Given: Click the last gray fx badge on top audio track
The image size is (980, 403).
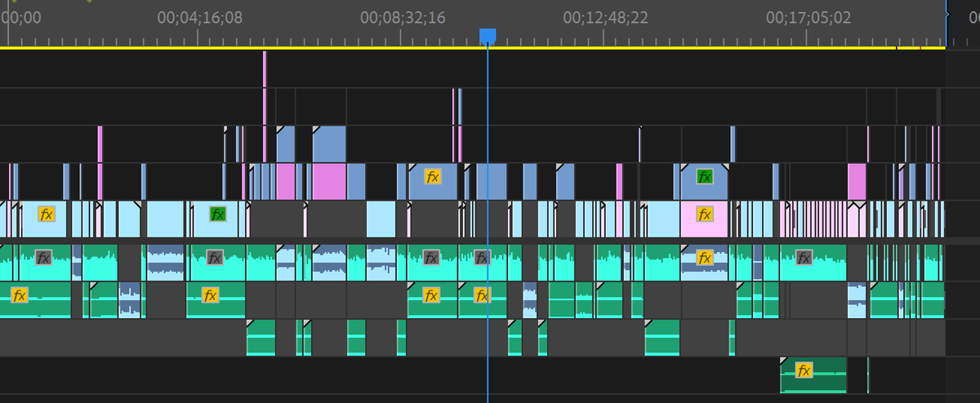Looking at the screenshot, I should (x=804, y=258).
